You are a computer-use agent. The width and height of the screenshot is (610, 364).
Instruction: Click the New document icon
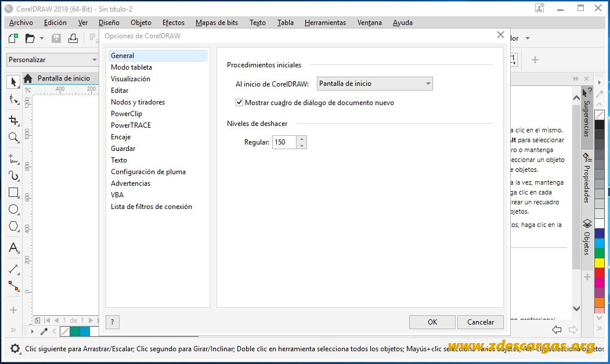13,38
